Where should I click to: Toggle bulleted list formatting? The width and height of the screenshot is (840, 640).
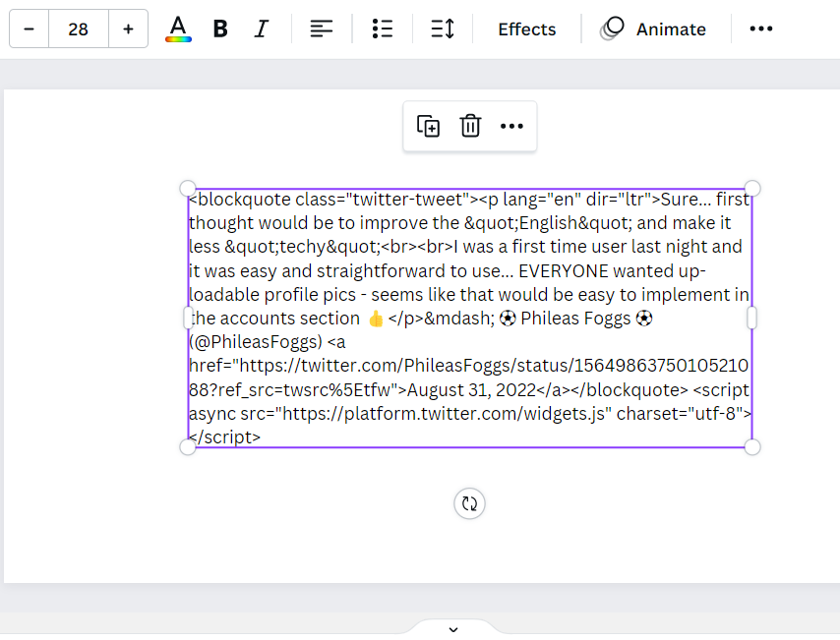pyautogui.click(x=383, y=29)
